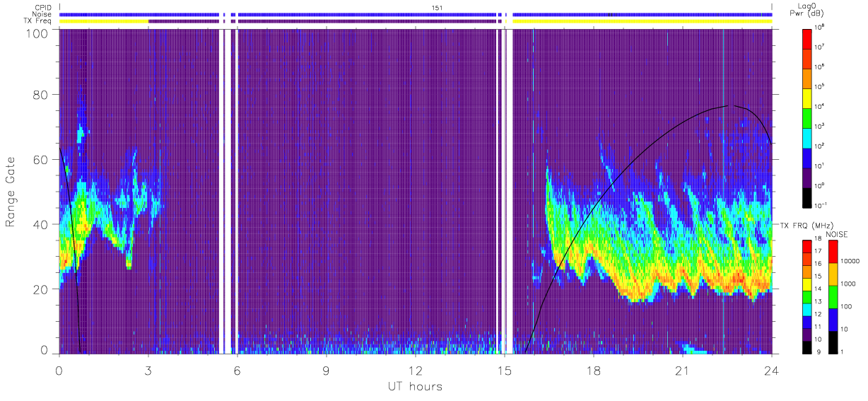Click the '10000' label on NOISE scale
The image size is (868, 401).
pyautogui.click(x=850, y=262)
